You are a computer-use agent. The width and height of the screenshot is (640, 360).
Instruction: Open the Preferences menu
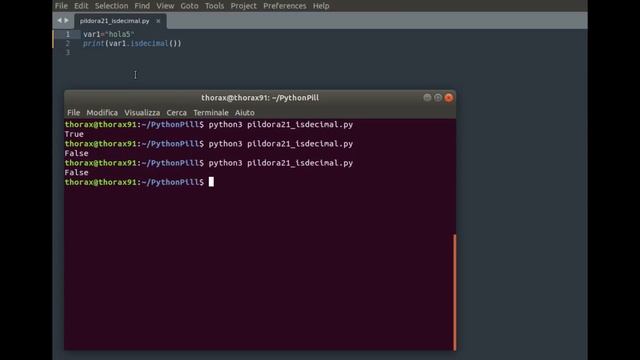tap(284, 6)
